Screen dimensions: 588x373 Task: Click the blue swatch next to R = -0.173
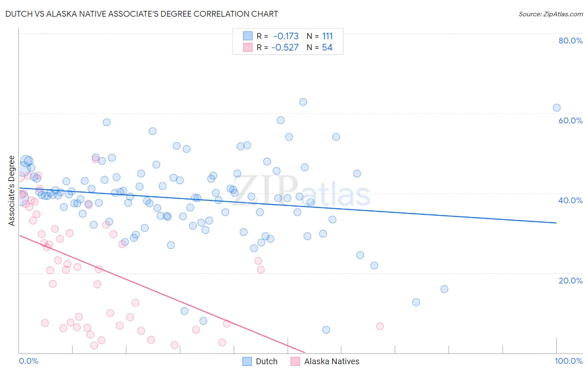248,36
